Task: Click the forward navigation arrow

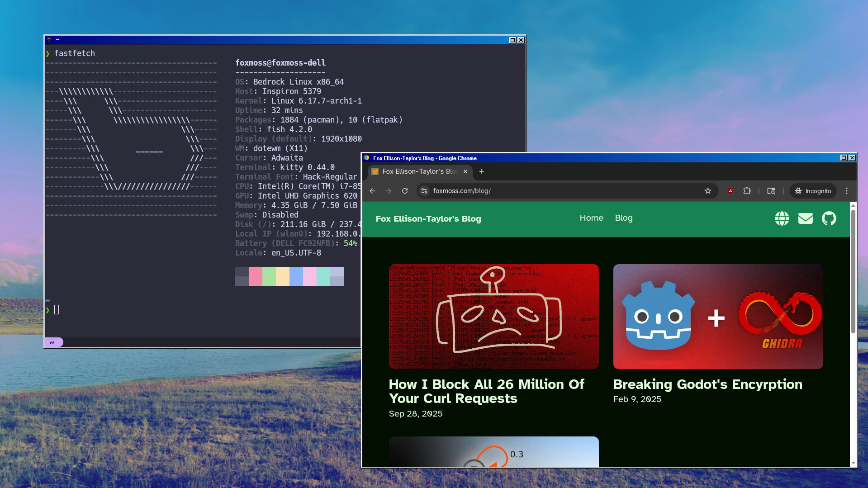Action: [388, 191]
